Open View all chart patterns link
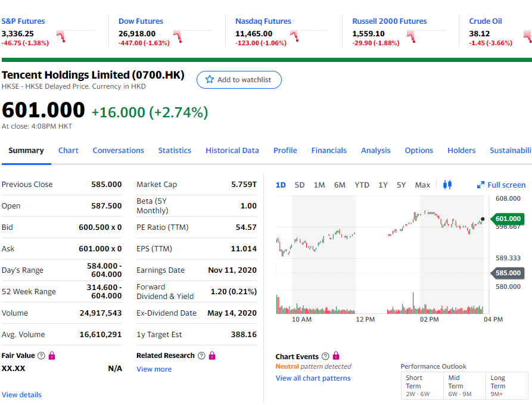The width and height of the screenshot is (532, 405). tap(313, 378)
